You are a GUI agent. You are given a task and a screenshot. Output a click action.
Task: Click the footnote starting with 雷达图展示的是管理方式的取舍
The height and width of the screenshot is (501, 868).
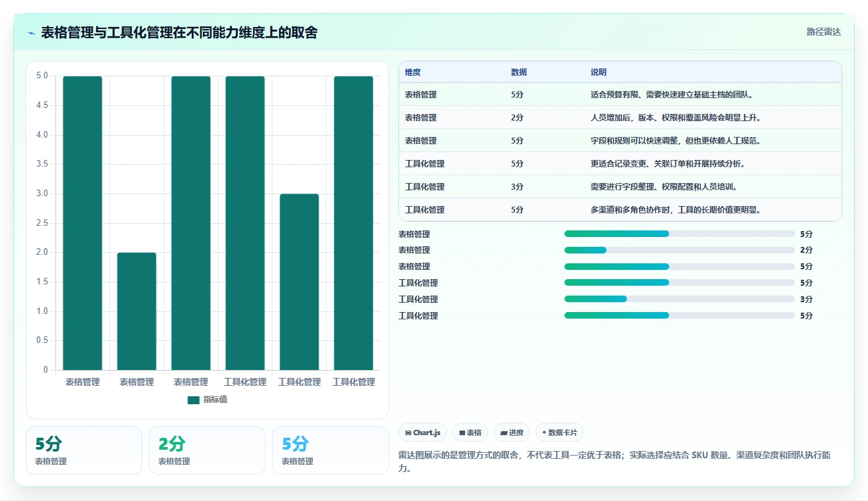coord(614,462)
